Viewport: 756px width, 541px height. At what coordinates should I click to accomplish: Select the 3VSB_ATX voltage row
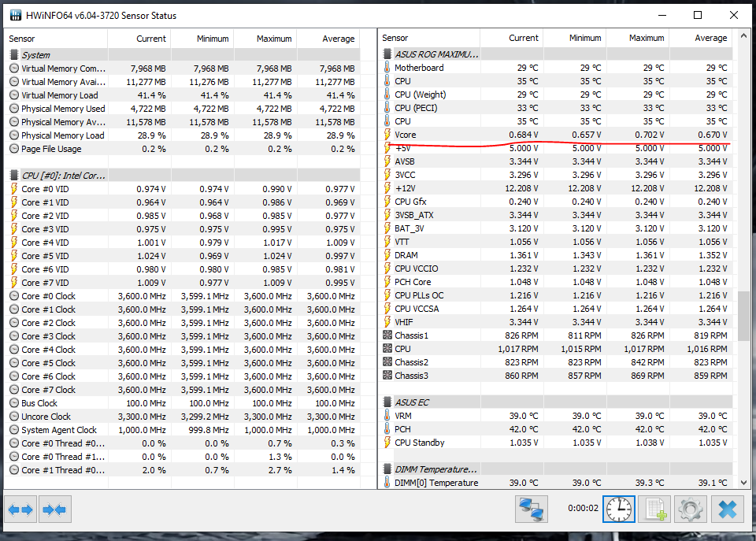pyautogui.click(x=555, y=215)
